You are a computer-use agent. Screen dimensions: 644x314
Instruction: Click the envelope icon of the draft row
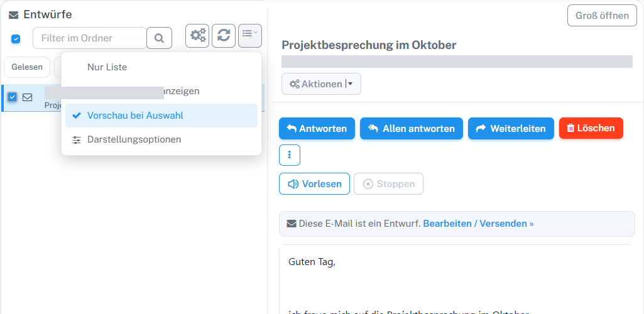27,97
